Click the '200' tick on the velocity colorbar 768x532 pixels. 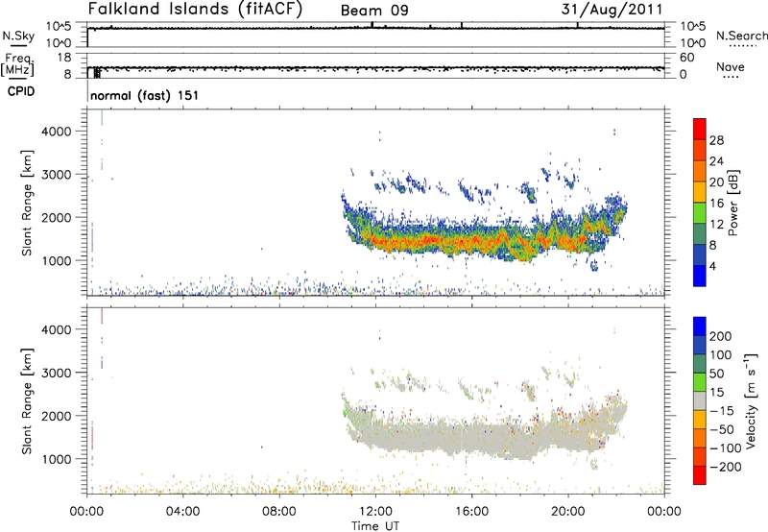(x=721, y=336)
